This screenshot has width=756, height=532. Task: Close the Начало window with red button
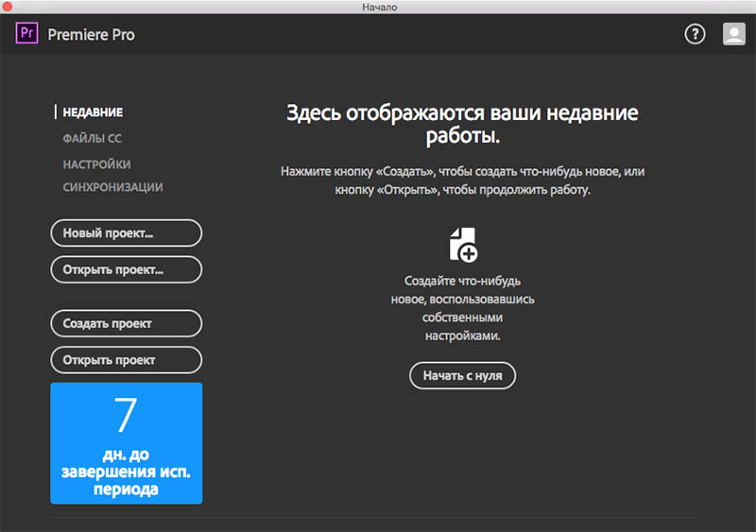tap(8, 7)
